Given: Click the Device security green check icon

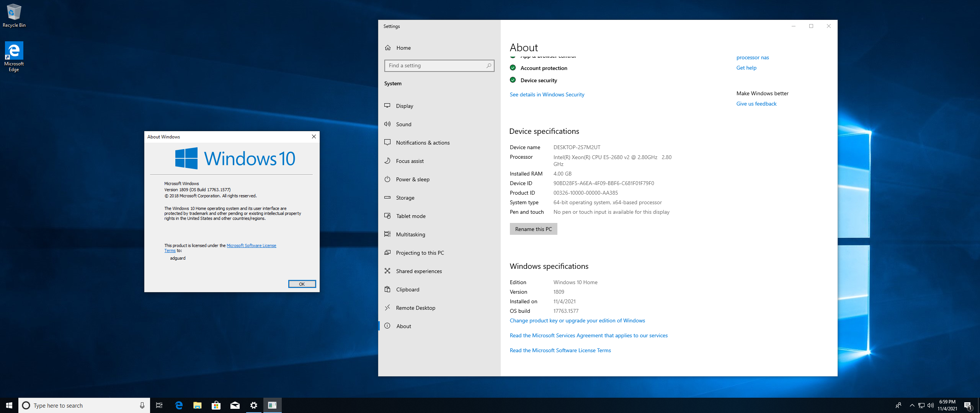Looking at the screenshot, I should tap(513, 80).
